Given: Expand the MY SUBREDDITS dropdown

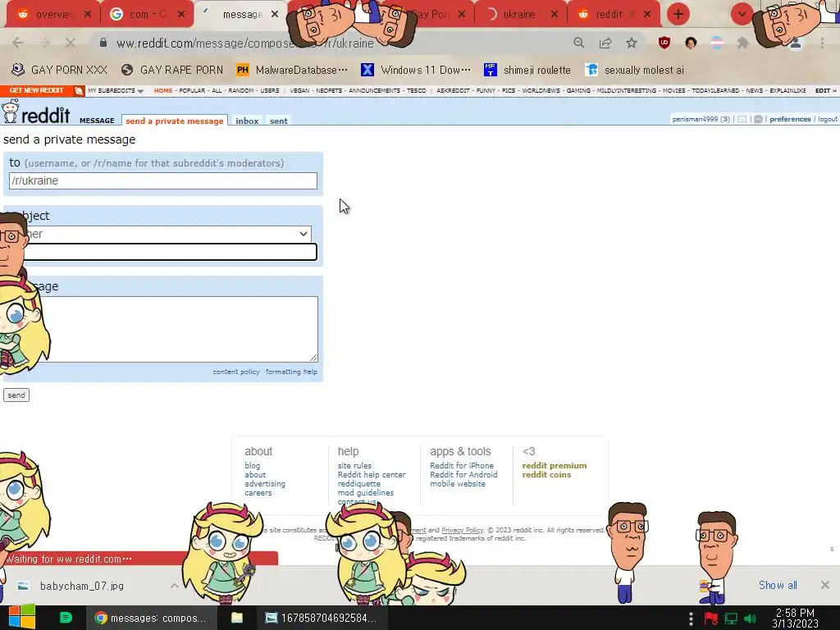Looking at the screenshot, I should point(116,90).
